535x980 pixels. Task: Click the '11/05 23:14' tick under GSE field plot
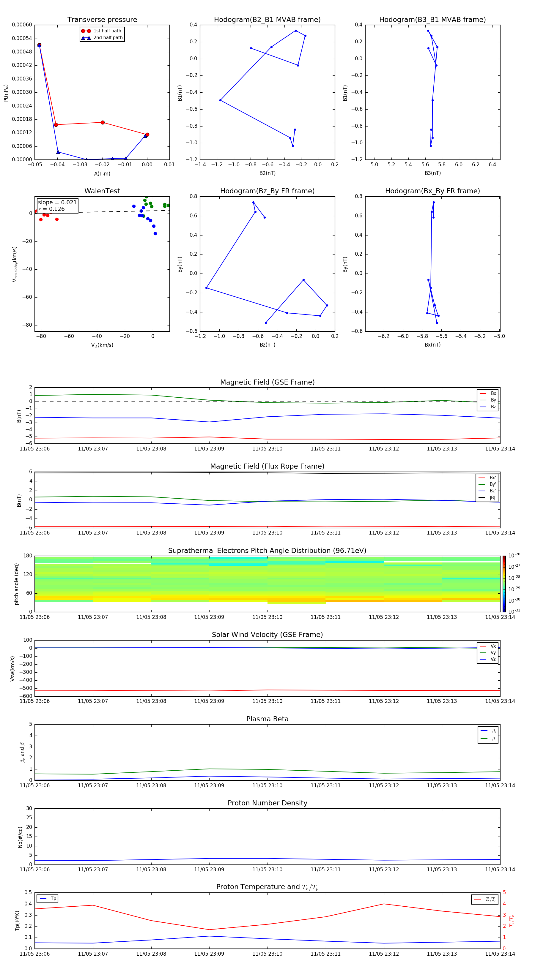click(x=500, y=449)
